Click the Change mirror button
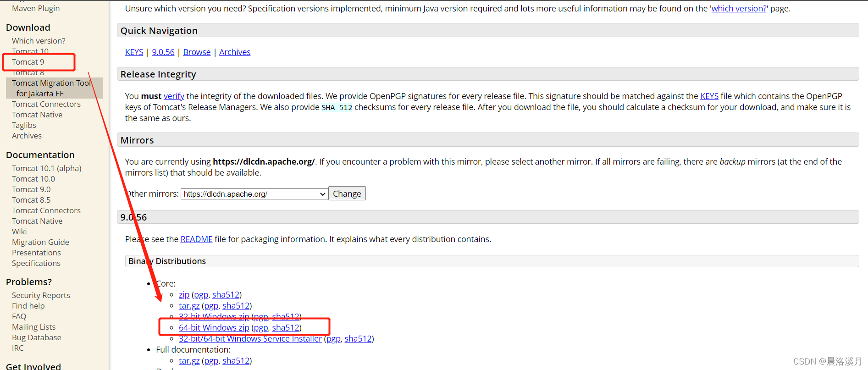 [347, 193]
